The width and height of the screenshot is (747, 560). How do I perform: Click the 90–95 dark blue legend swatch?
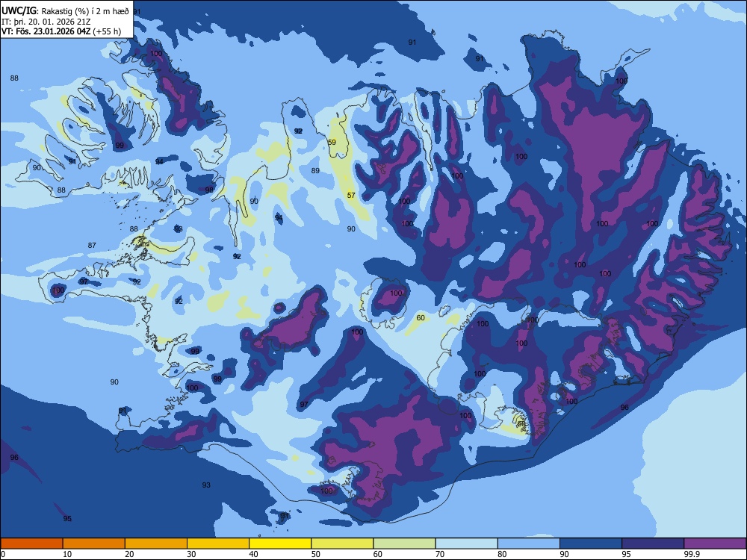tap(591, 544)
